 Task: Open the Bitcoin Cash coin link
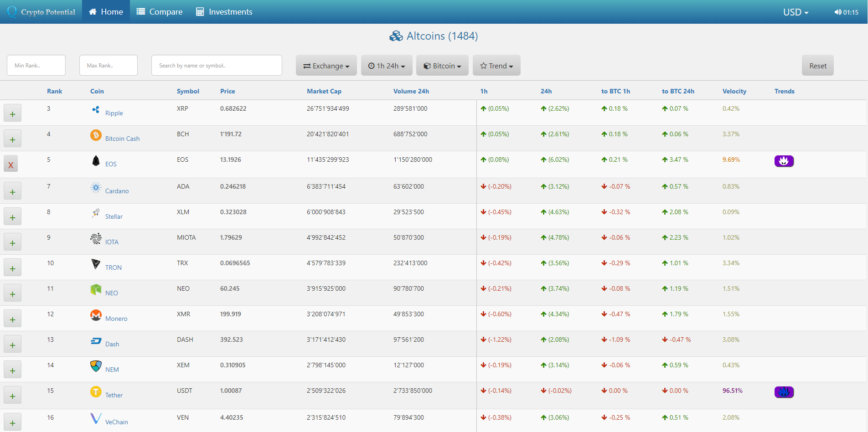pyautogui.click(x=122, y=139)
